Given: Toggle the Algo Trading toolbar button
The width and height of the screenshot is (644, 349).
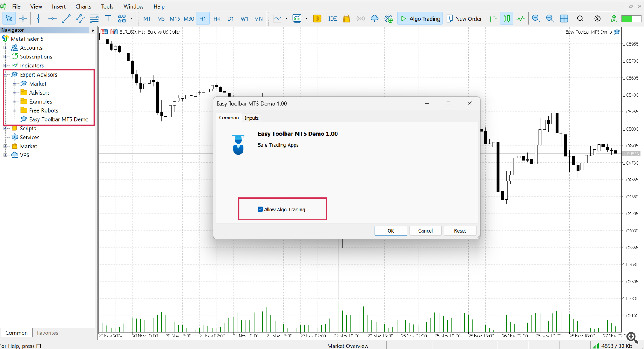Looking at the screenshot, I should [x=420, y=18].
